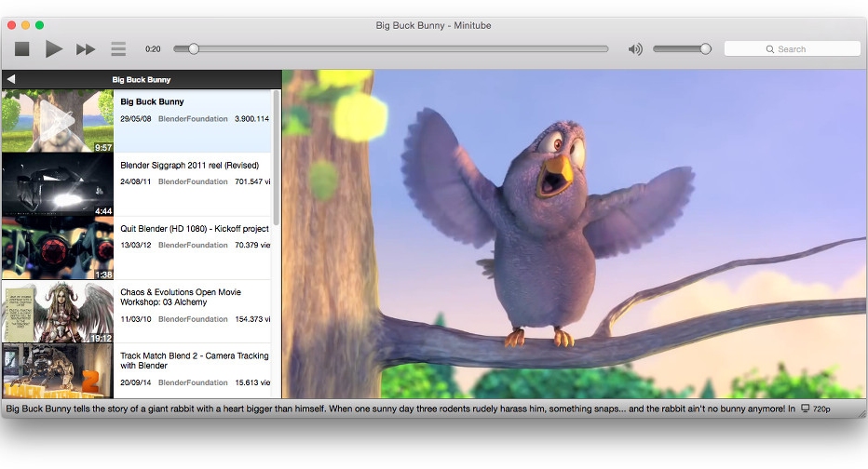Click the 9:57 duration badge
This screenshot has height=469, width=868.
tap(103, 148)
